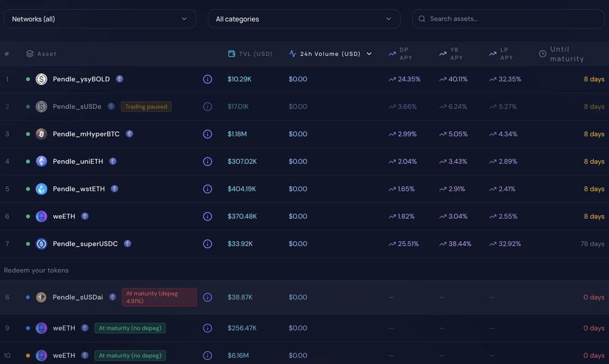Click the Pendle_superUSDC token logo
Image resolution: width=609 pixels, height=364 pixels.
click(42, 244)
